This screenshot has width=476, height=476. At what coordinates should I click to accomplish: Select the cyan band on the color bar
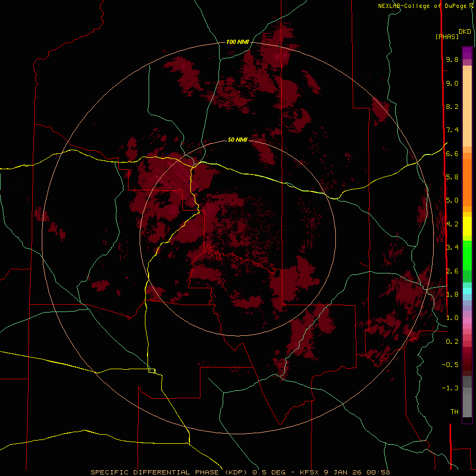(467, 291)
